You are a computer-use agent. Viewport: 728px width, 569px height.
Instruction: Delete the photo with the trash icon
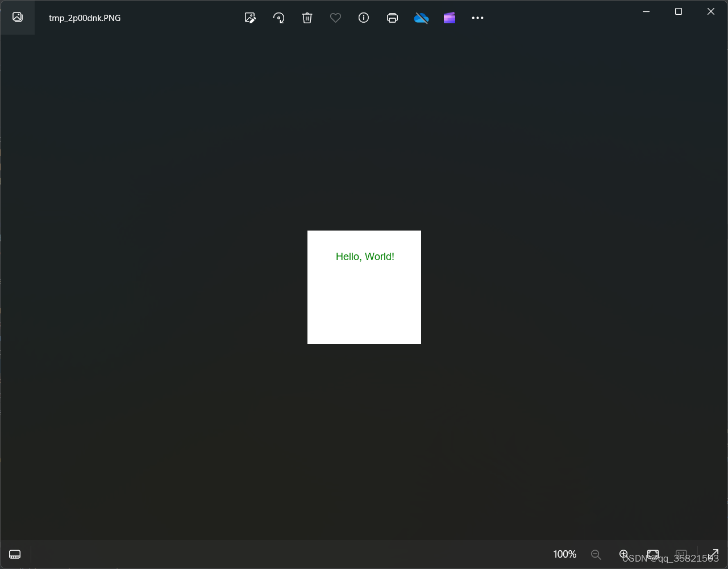coord(307,18)
